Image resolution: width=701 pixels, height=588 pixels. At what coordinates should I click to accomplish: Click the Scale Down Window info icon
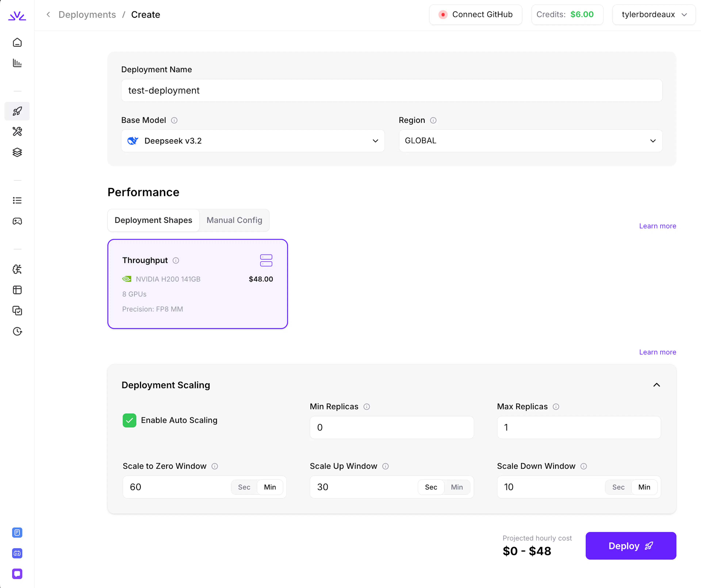583,466
